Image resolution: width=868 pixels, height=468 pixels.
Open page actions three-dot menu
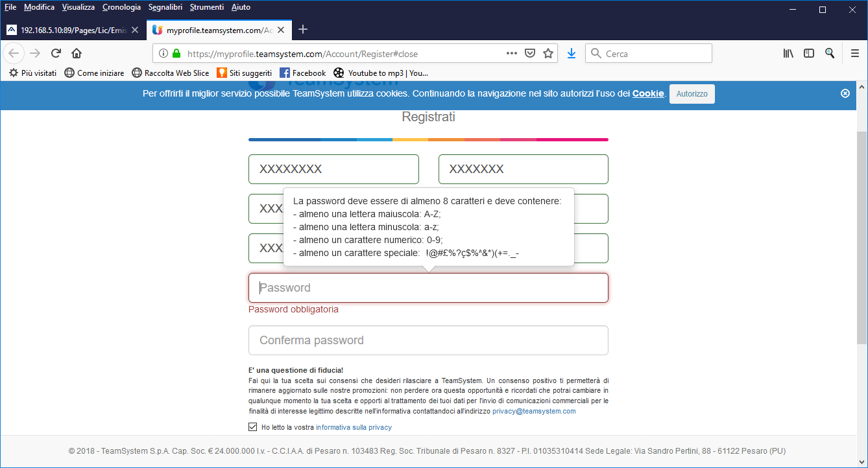pyautogui.click(x=512, y=54)
